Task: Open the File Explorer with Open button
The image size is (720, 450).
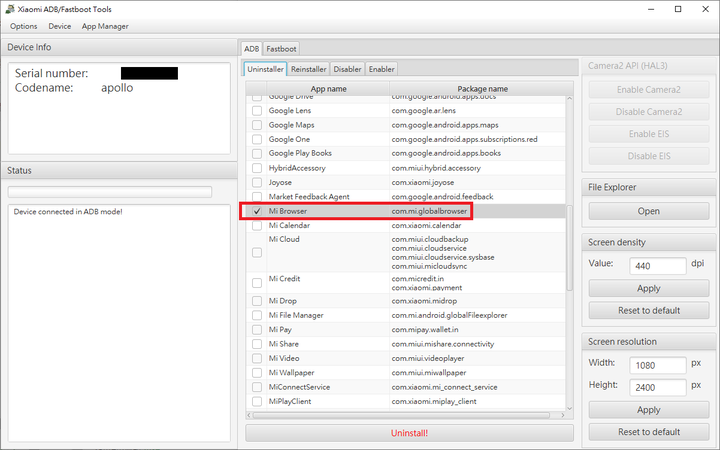Action: pos(649,211)
